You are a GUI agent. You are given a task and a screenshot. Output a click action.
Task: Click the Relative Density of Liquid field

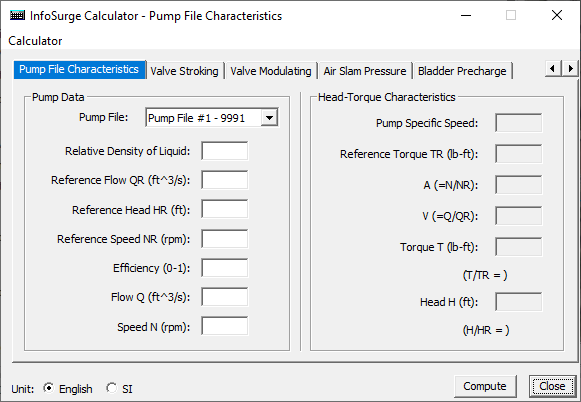pyautogui.click(x=225, y=150)
